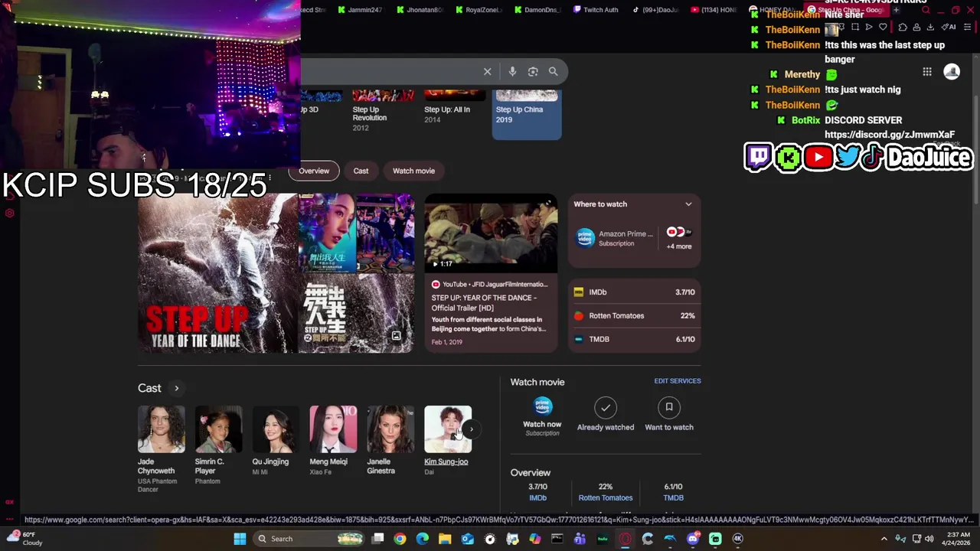Screen dimensions: 980x551
Task: Open Microsoft Edge from the taskbar
Action: (x=422, y=539)
